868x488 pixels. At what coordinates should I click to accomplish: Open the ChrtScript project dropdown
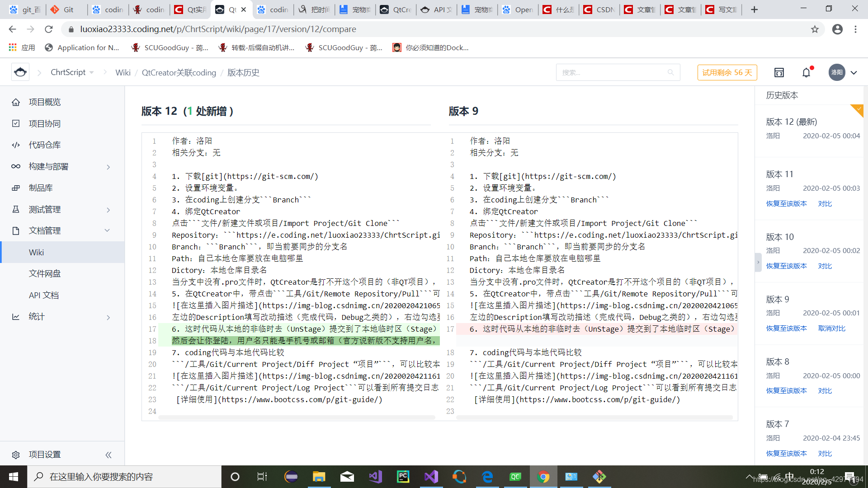(72, 72)
